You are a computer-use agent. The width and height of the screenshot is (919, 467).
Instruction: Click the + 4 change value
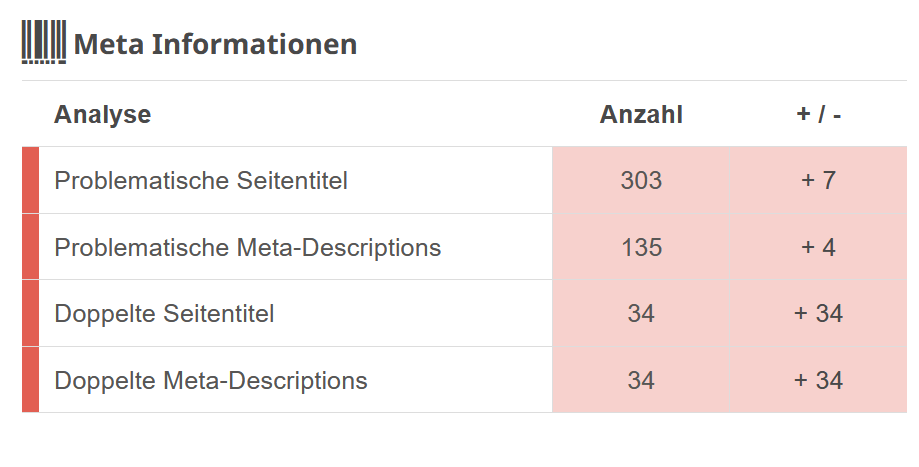click(818, 247)
